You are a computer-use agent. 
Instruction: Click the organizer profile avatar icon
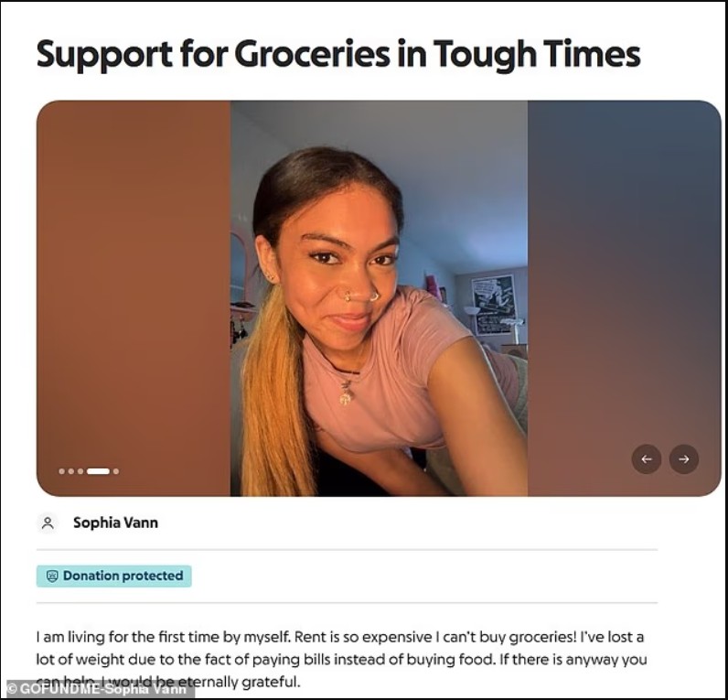48,523
